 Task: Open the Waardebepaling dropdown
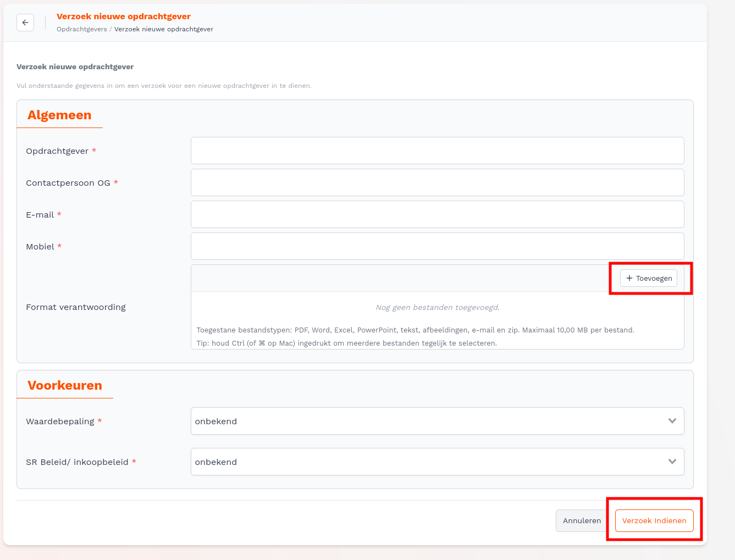(x=437, y=421)
